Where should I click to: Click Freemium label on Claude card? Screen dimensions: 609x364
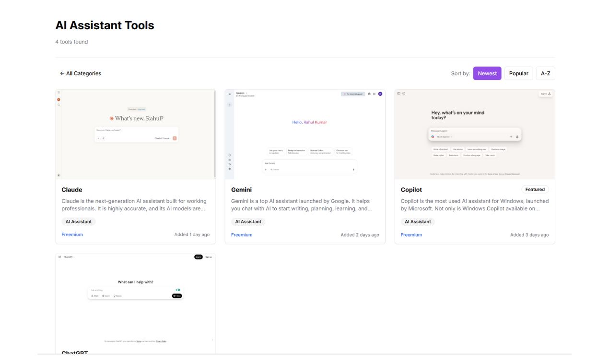72,235
